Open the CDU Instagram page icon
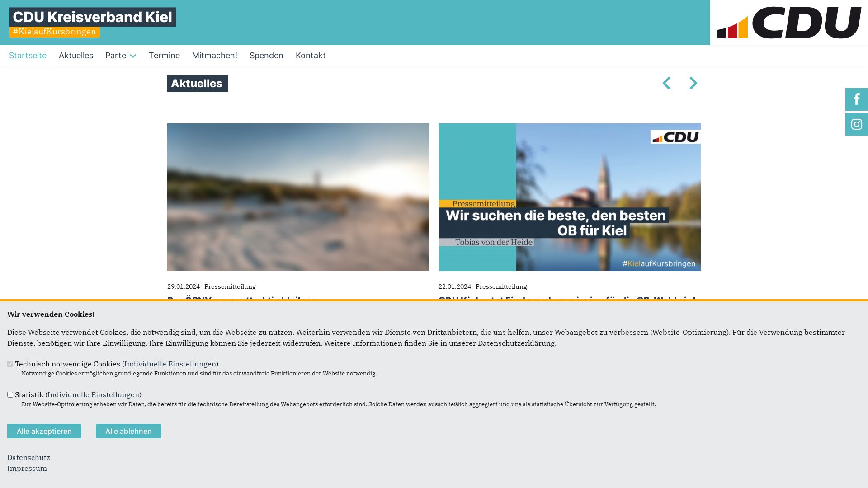868x488 pixels. pos(857,124)
